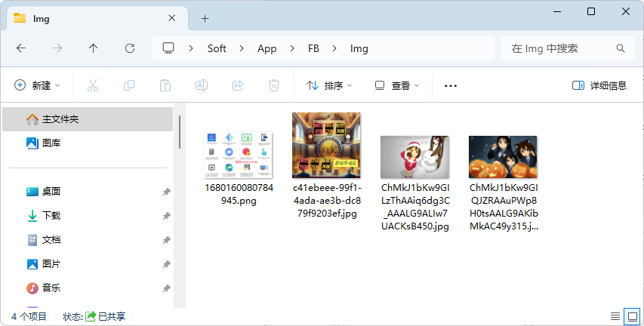The height and width of the screenshot is (326, 644).
Task: Click the Copy icon in toolbar
Action: [x=129, y=85]
